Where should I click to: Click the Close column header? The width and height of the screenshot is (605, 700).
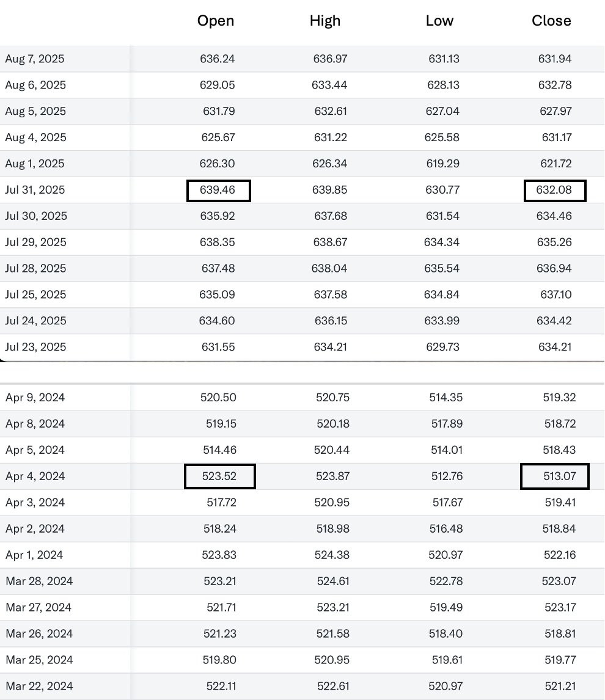point(551,21)
